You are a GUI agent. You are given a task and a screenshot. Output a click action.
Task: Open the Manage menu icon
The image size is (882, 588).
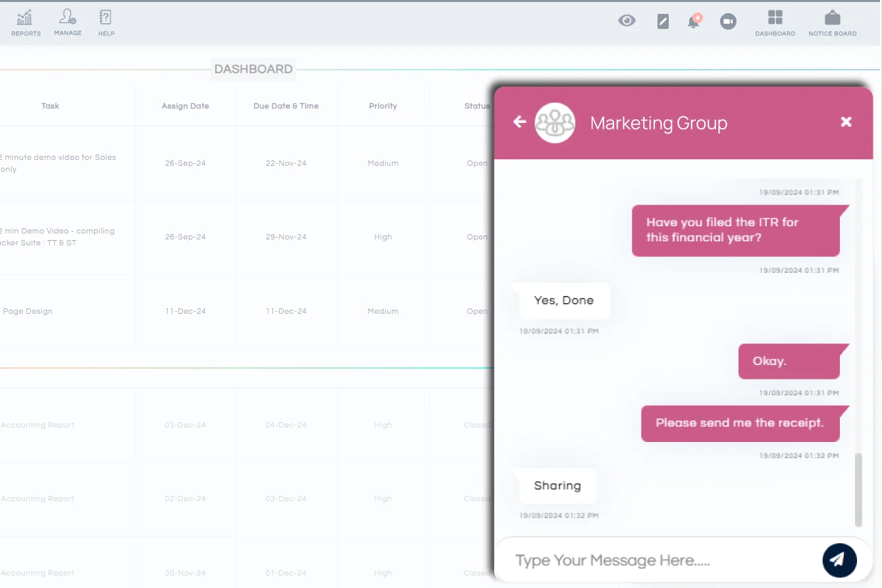coord(68,22)
